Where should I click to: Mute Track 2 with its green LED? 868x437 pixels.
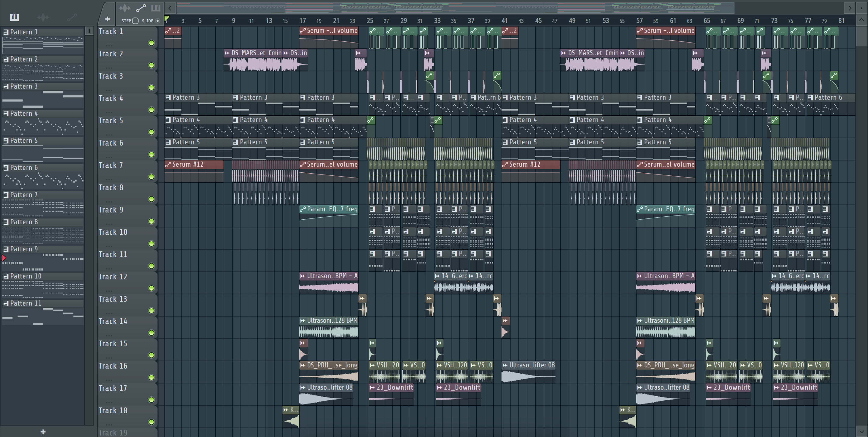pos(151,65)
